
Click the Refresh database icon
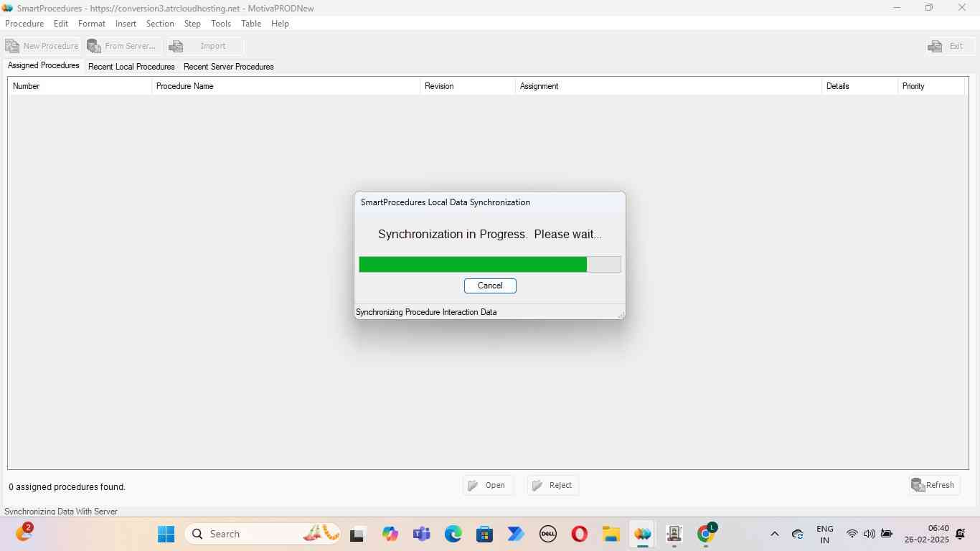918,485
